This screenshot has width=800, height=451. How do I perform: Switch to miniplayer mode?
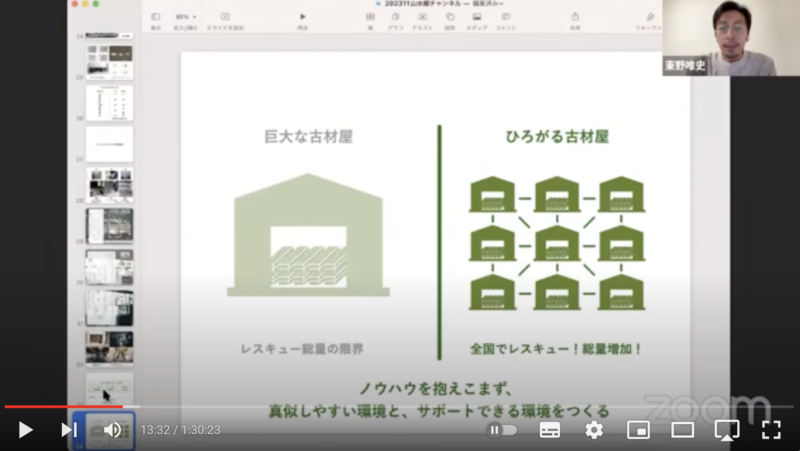pos(638,430)
